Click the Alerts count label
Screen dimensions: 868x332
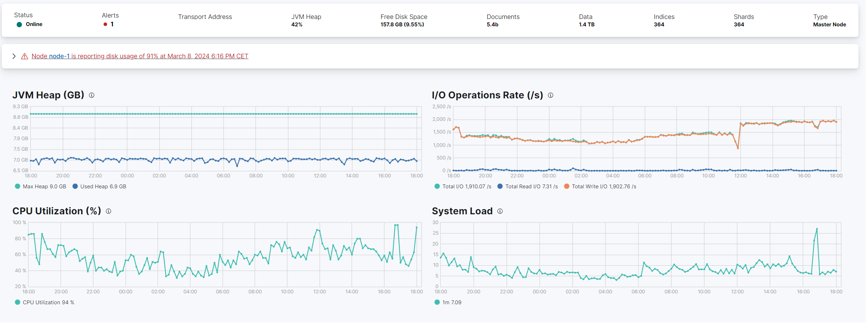click(112, 24)
